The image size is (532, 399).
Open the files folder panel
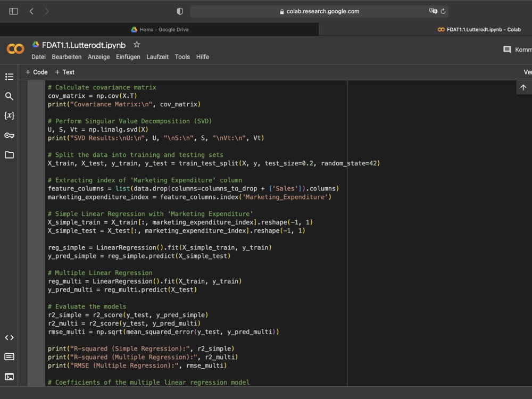(x=9, y=155)
